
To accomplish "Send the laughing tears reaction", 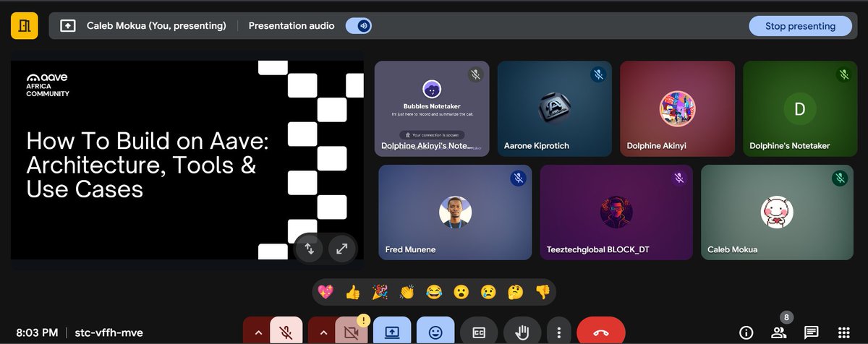I will click(434, 293).
